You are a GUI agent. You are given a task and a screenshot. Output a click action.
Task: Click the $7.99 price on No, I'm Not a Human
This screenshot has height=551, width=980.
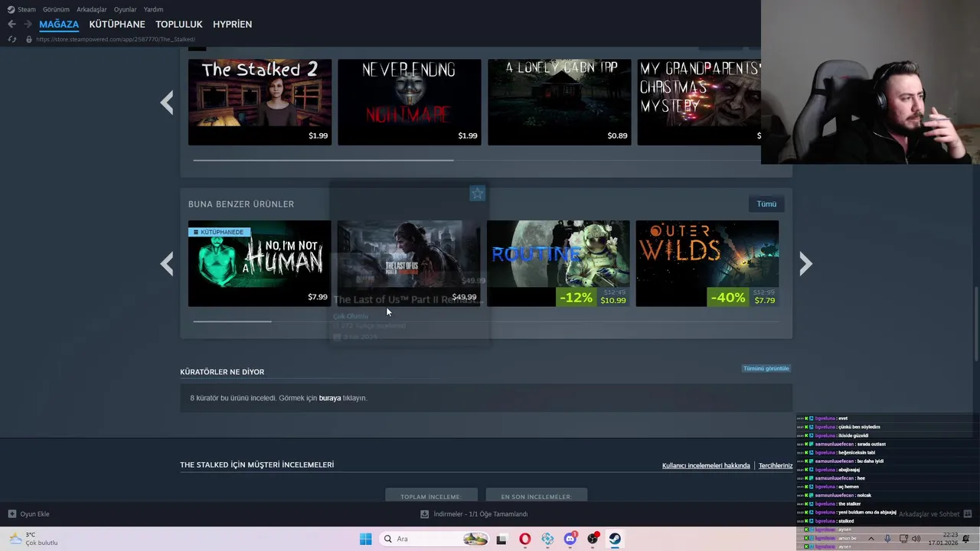[x=318, y=297]
